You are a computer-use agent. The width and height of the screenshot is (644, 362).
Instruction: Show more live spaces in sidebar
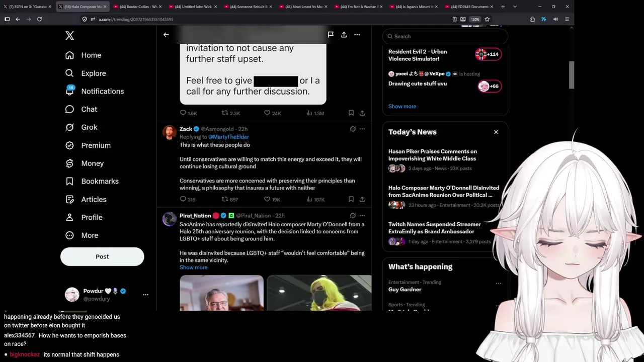click(402, 107)
